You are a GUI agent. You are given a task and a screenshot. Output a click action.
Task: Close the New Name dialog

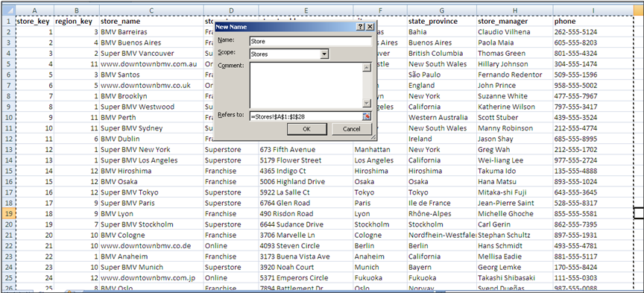coord(370,27)
